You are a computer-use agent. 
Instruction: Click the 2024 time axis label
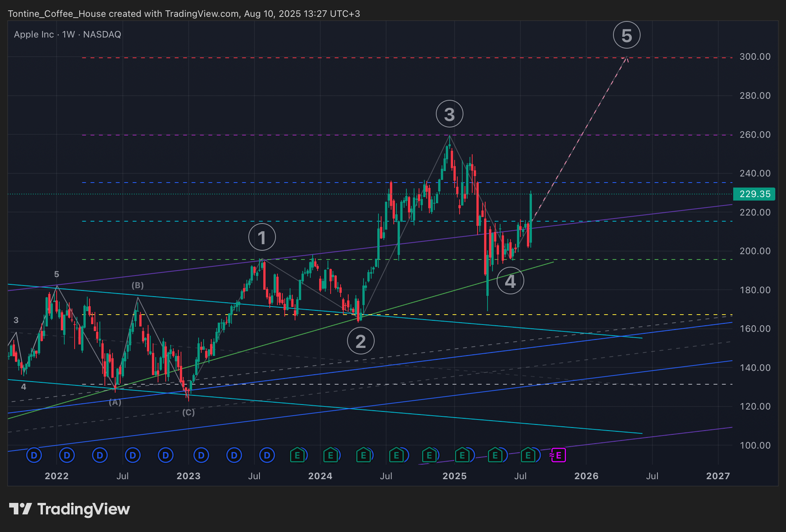coord(320,476)
